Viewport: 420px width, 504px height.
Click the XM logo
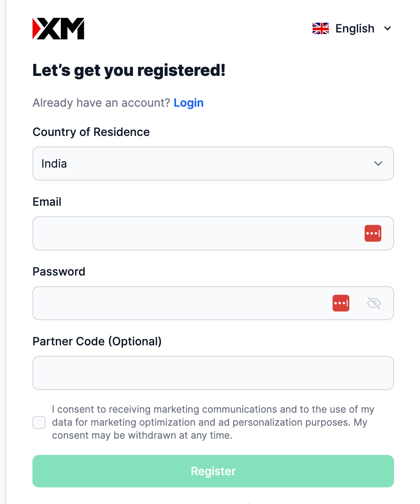[x=58, y=28]
